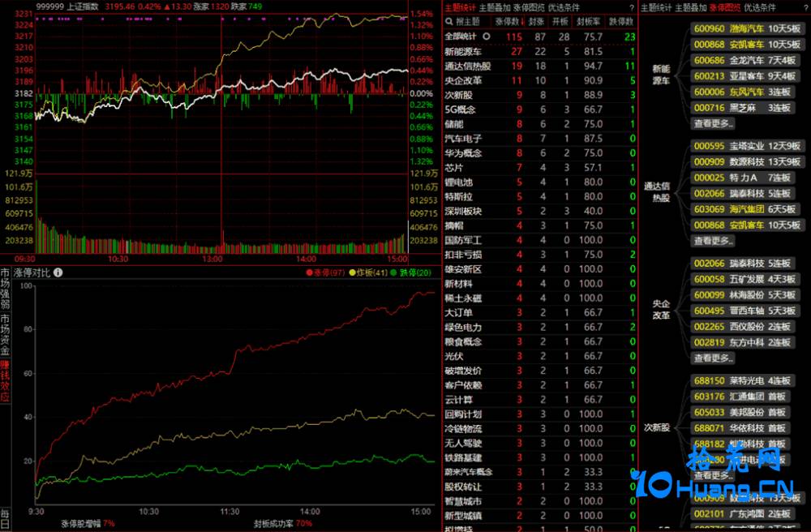Image resolution: width=811 pixels, height=532 pixels.
Task: Select the 无人驾驶 theme row
Action: pyautogui.click(x=540, y=443)
